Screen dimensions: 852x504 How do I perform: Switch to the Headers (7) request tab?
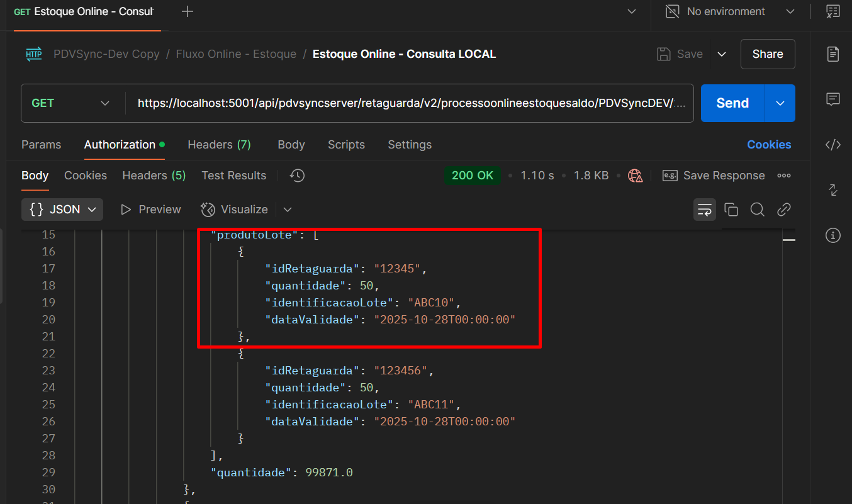pyautogui.click(x=219, y=145)
